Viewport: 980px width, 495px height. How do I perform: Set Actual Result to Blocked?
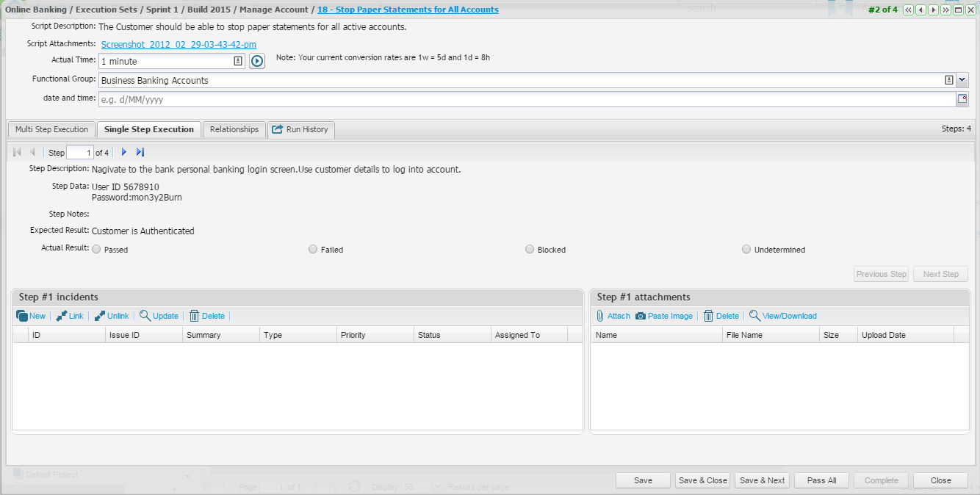tap(530, 250)
